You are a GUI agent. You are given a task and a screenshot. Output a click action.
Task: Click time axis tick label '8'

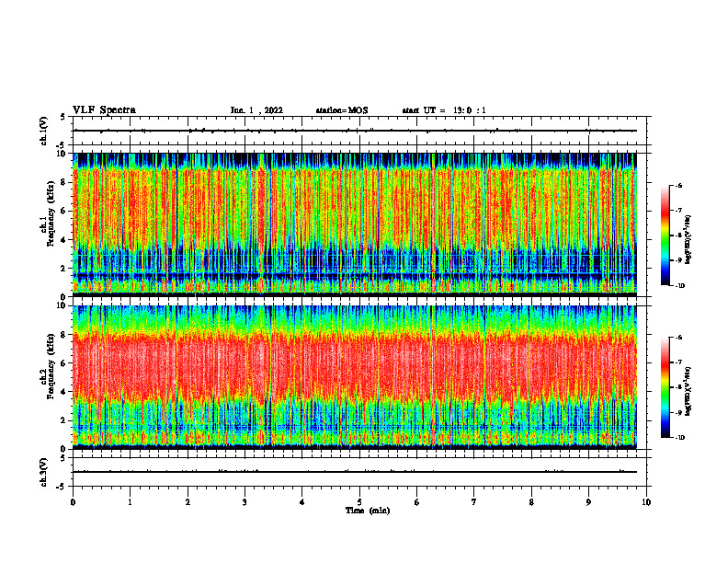point(531,502)
